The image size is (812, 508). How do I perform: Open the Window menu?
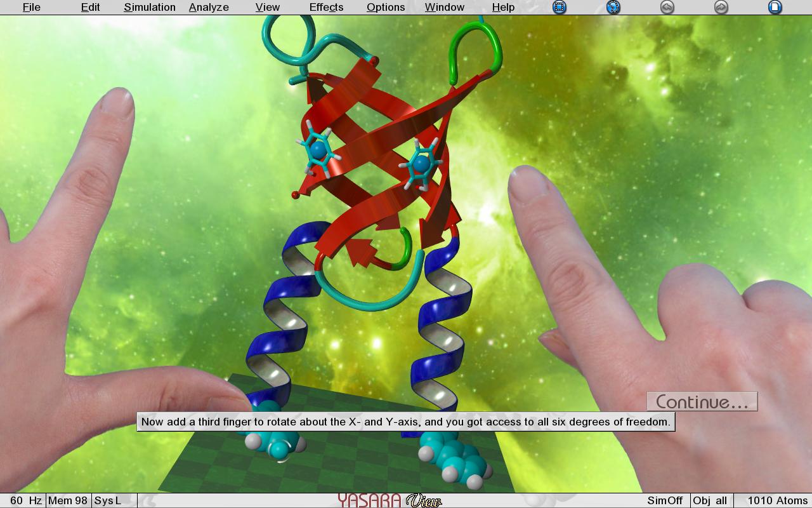click(x=445, y=8)
